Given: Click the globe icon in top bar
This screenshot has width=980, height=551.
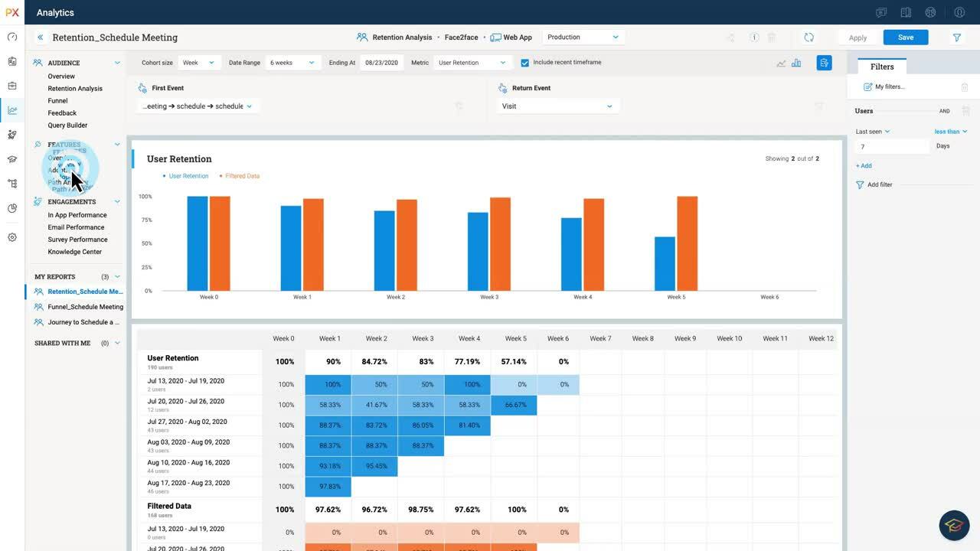Looking at the screenshot, I should tap(930, 12).
